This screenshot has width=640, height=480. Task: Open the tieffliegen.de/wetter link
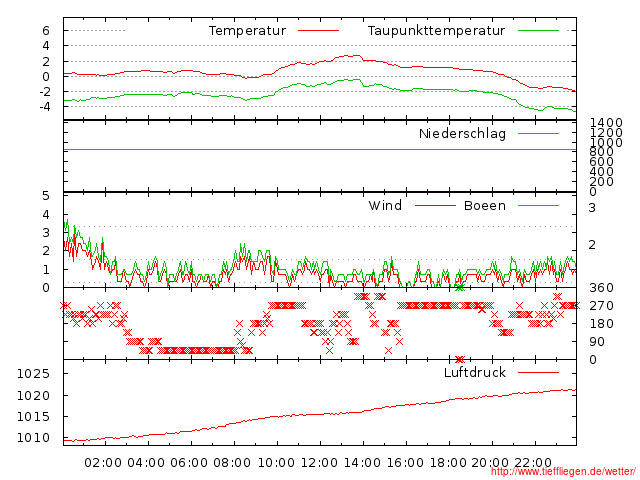(563, 471)
